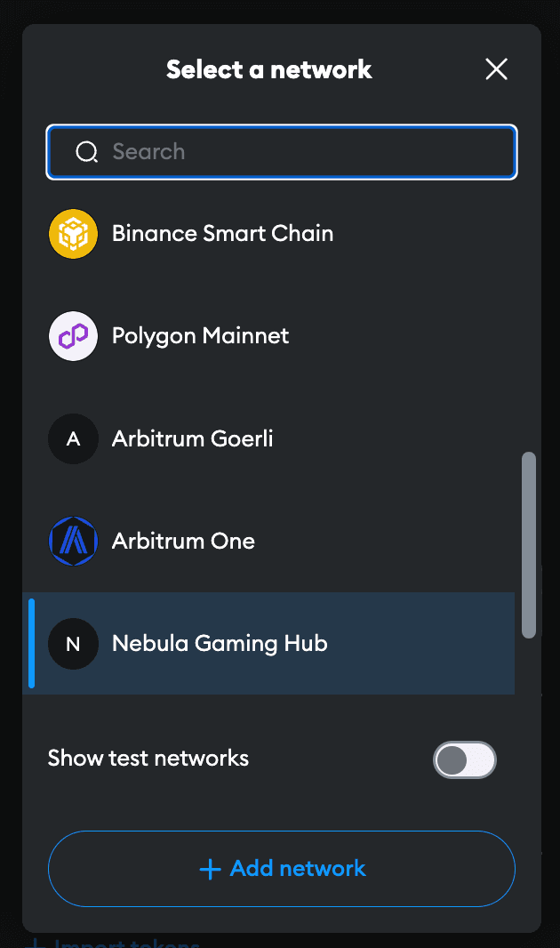
Task: Click the magnifying glass search icon
Action: [x=86, y=152]
